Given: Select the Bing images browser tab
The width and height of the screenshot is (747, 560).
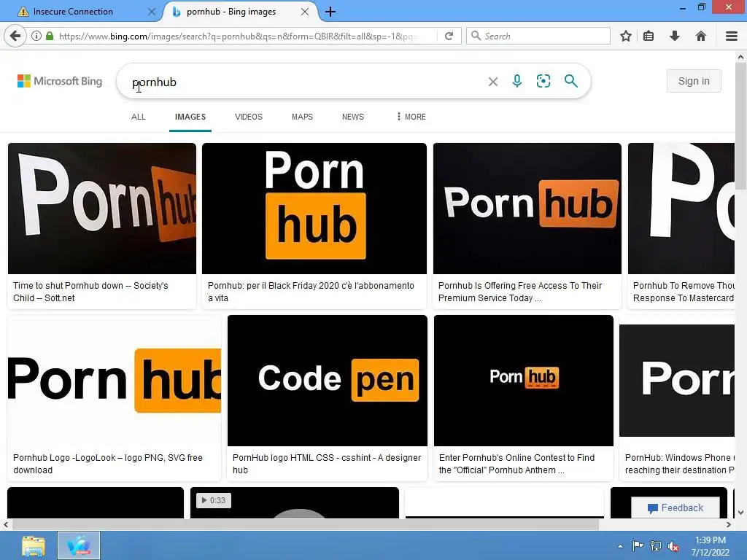Looking at the screenshot, I should tap(231, 12).
